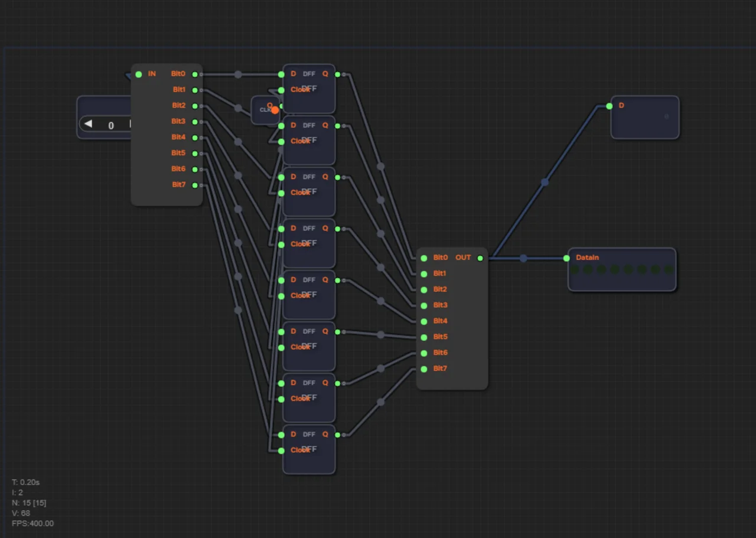Click the value 0 in the number input

(111, 125)
